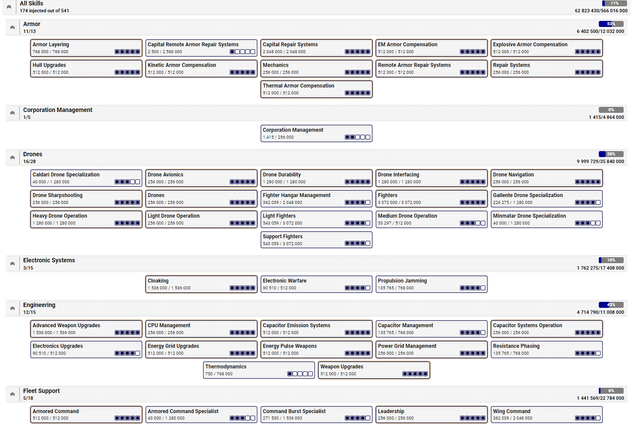This screenshot has height=428, width=640.
Task: Select the Corporation Management skill card
Action: (x=316, y=133)
